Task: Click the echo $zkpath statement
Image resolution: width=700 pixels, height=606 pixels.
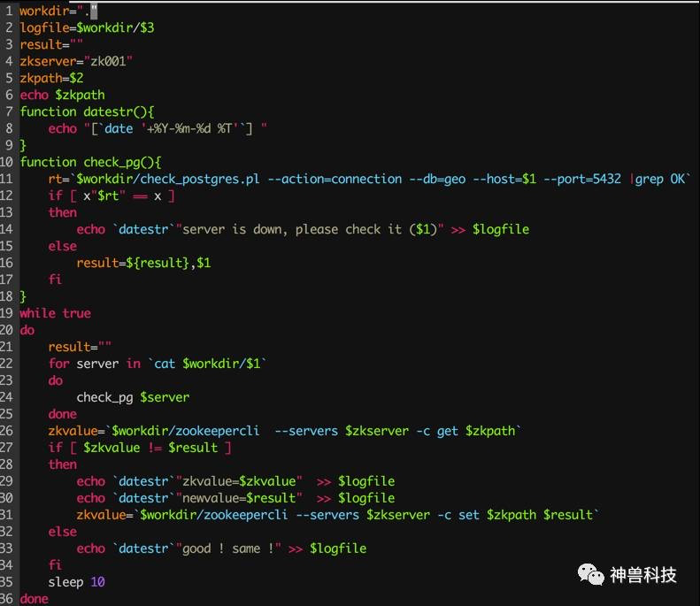Action: [63, 95]
